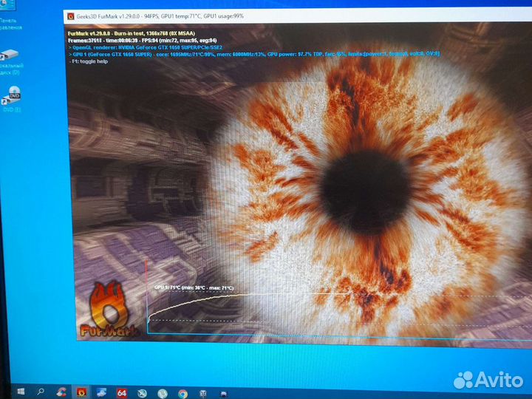Click the FurMark flame logo in render
Screen dimensions: 532x399
point(109,310)
